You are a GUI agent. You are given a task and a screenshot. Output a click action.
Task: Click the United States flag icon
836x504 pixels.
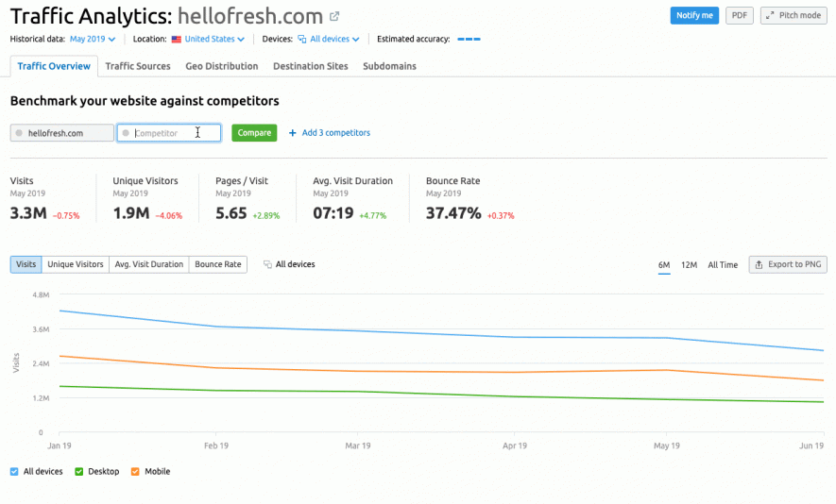(176, 40)
